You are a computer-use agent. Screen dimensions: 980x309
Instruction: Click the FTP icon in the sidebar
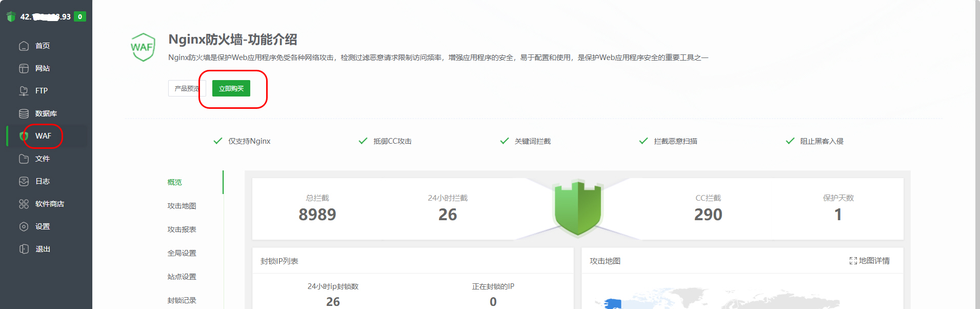click(x=24, y=91)
